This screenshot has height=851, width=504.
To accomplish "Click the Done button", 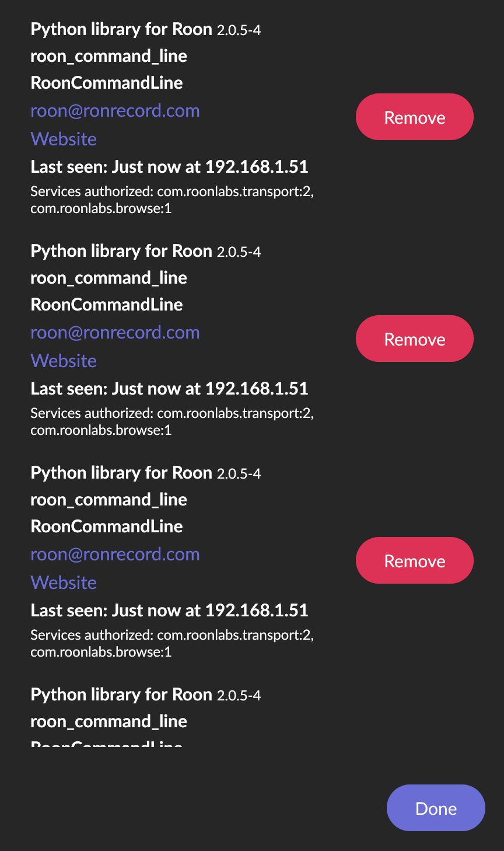I will click(x=436, y=808).
